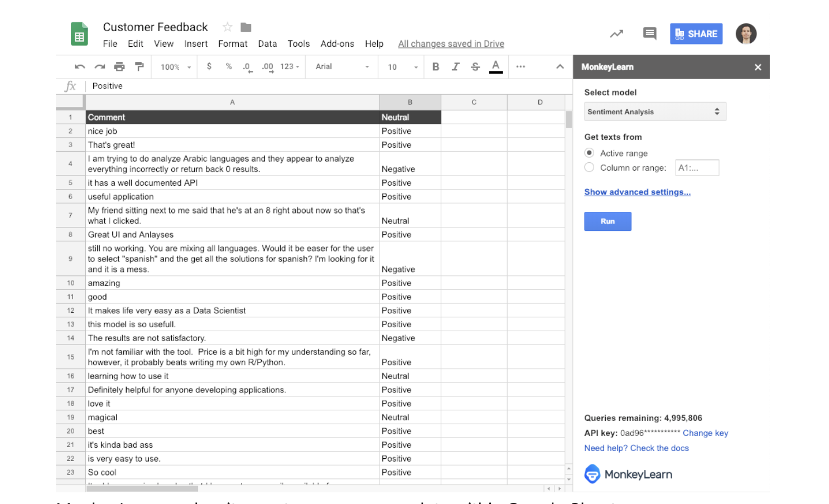Click the vertical scrollbar thumb of the sheet
Viewport: 829px width, 504px height.
pyautogui.click(x=568, y=119)
